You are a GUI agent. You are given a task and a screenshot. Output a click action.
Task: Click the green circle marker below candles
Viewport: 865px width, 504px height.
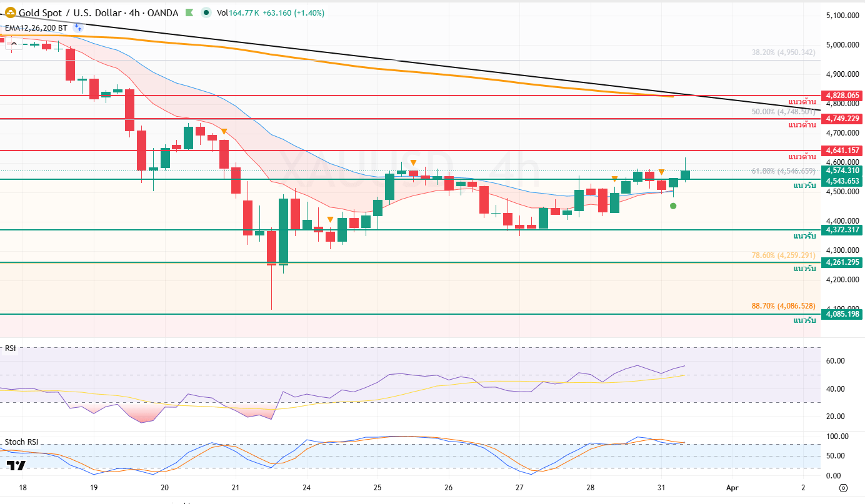(672, 205)
